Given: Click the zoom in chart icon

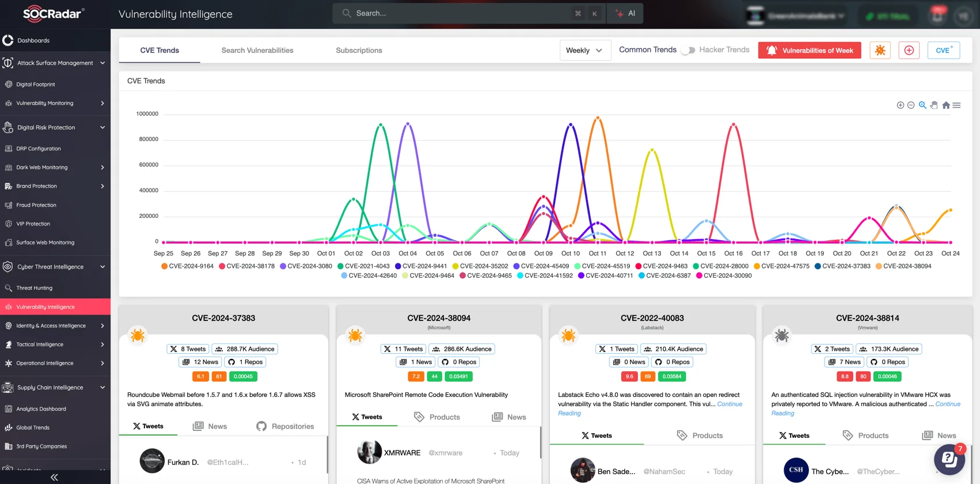Looking at the screenshot, I should pos(900,105).
